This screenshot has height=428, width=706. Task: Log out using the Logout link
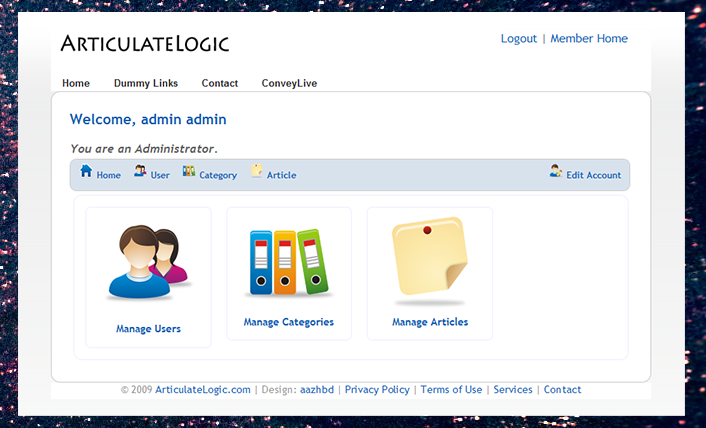click(x=519, y=39)
